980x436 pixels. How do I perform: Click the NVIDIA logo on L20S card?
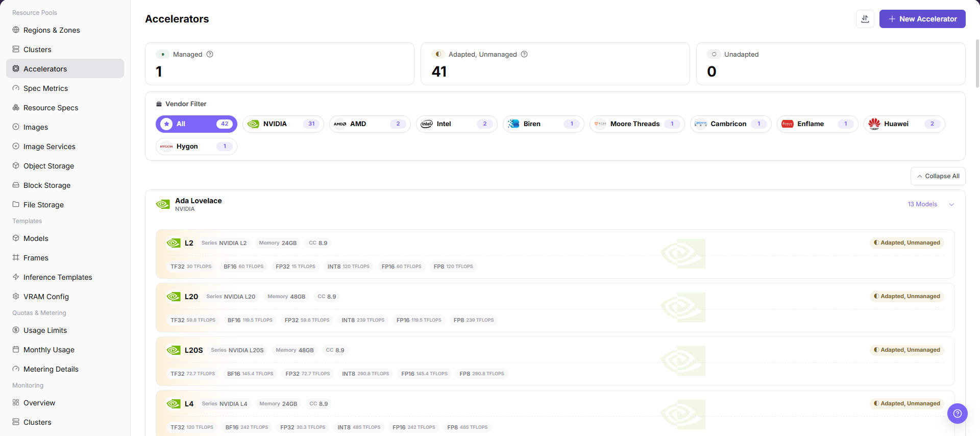point(174,350)
